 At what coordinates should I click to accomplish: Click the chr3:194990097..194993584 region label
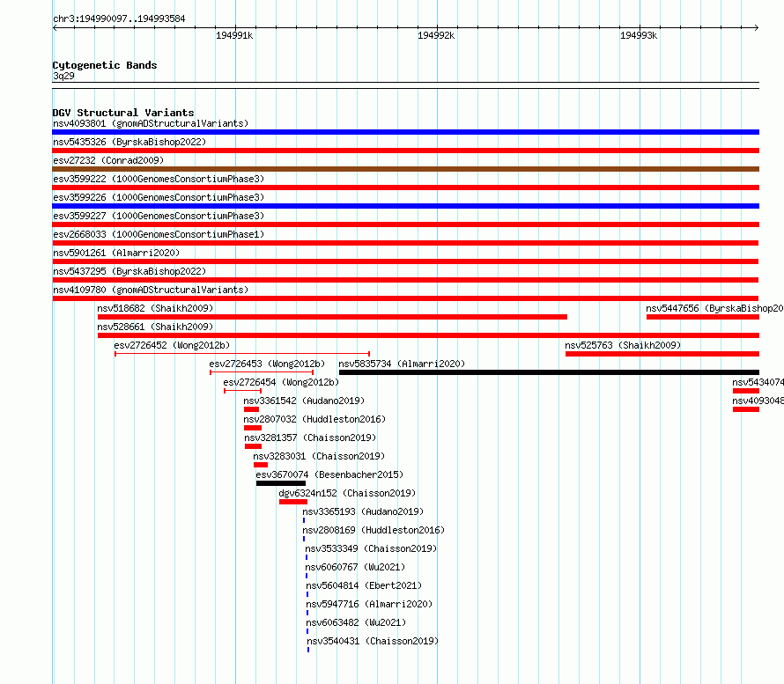119,18
